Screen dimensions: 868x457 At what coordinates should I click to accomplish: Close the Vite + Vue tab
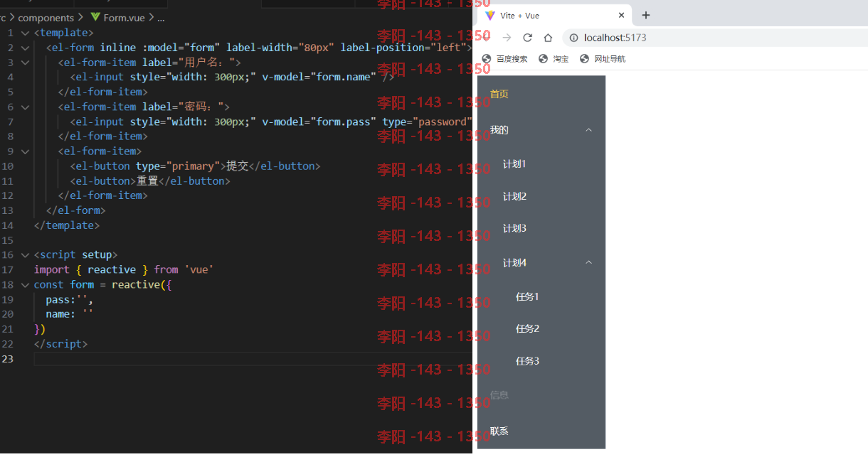click(621, 15)
